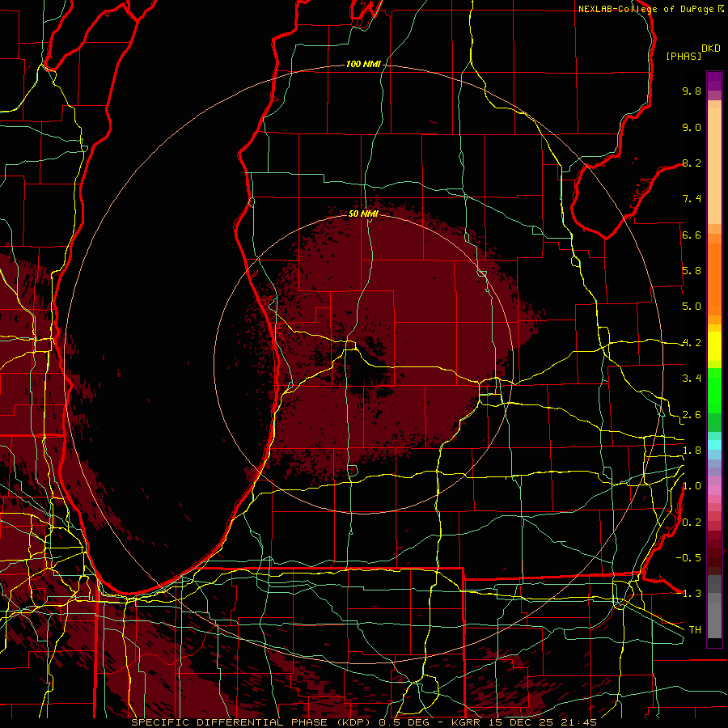
Task: Click the TH label at the scale bottom
Action: tap(695, 629)
